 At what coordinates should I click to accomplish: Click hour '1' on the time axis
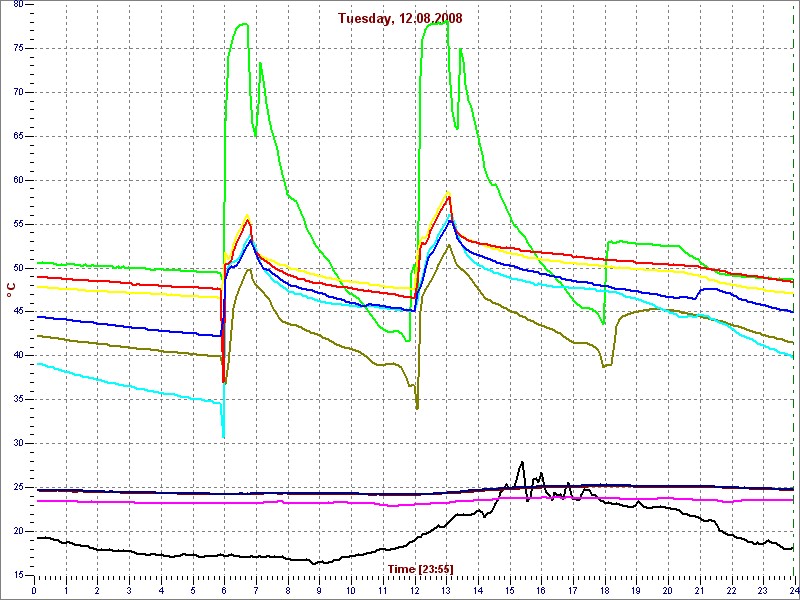pyautogui.click(x=66, y=590)
